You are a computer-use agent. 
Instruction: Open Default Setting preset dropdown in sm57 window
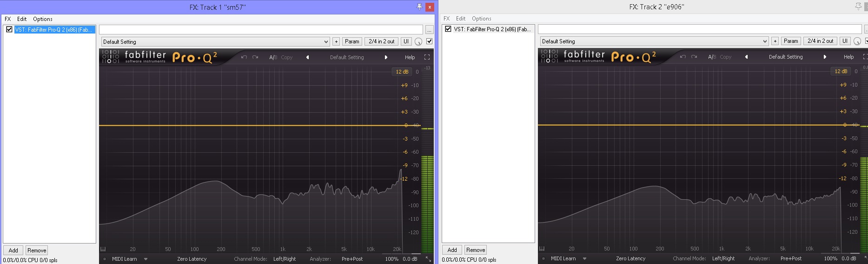216,41
